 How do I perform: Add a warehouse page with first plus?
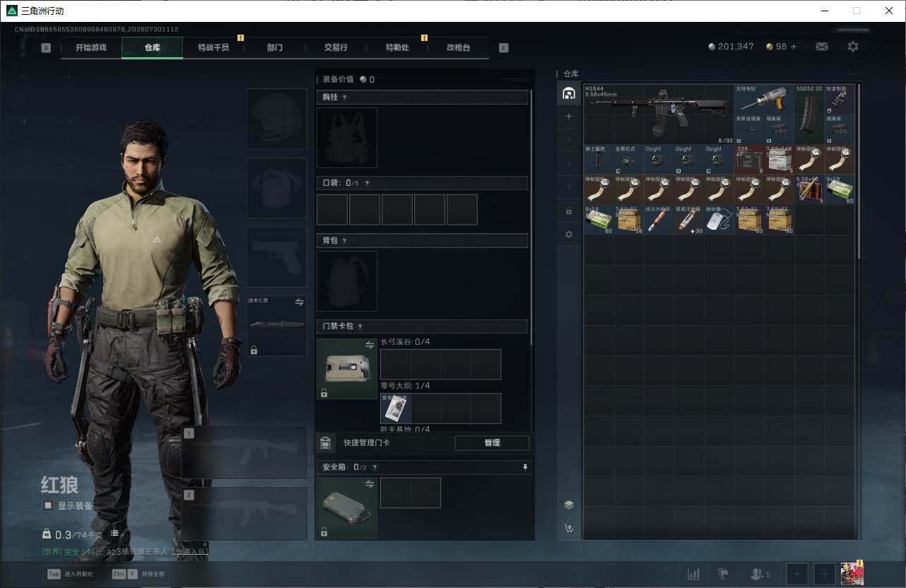(x=569, y=117)
